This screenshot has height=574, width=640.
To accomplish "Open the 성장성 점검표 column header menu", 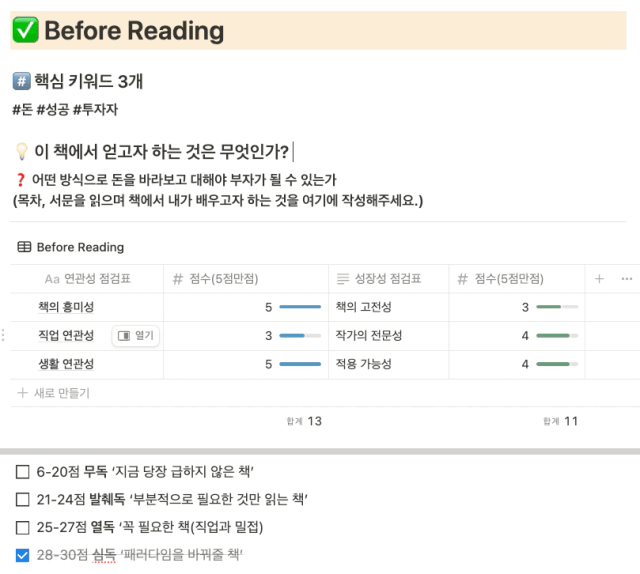I will (388, 279).
